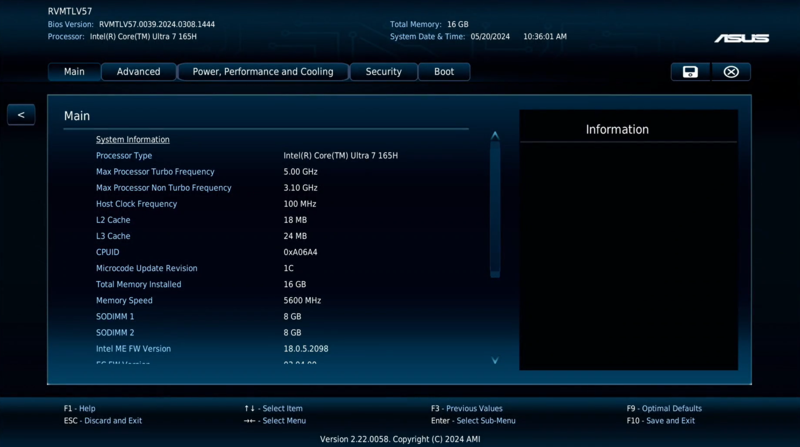Select Microcode Update Revision label
The image size is (800, 447).
pyautogui.click(x=146, y=268)
